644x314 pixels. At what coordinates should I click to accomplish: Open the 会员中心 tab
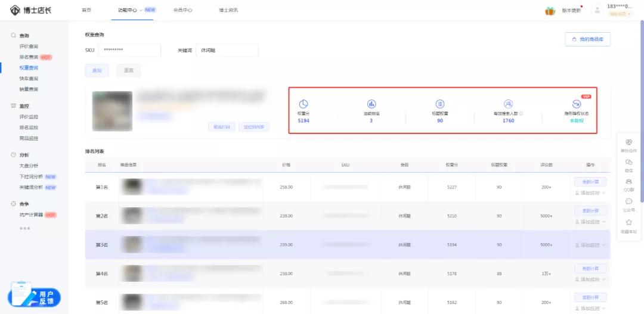[x=183, y=10]
